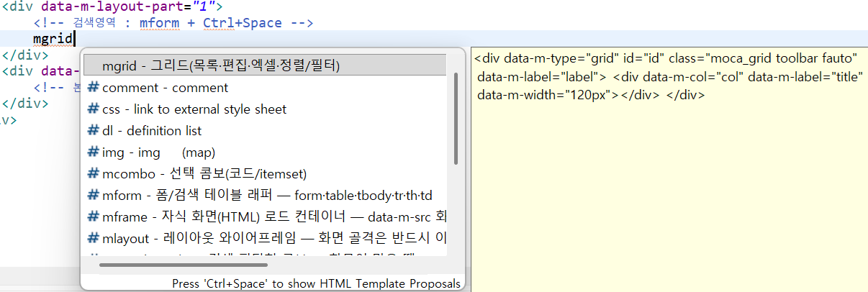The width and height of the screenshot is (868, 292).
Task: Click the hash icon beside img
Action: click(93, 152)
